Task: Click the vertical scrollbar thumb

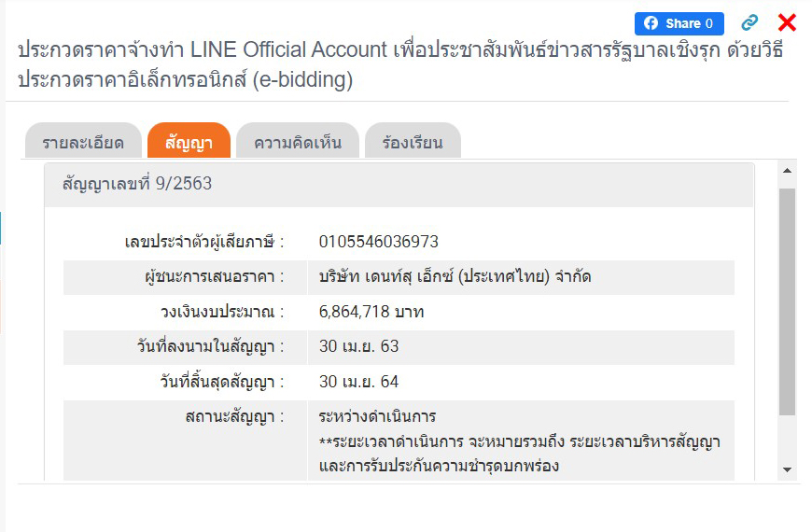Action: pos(787,299)
